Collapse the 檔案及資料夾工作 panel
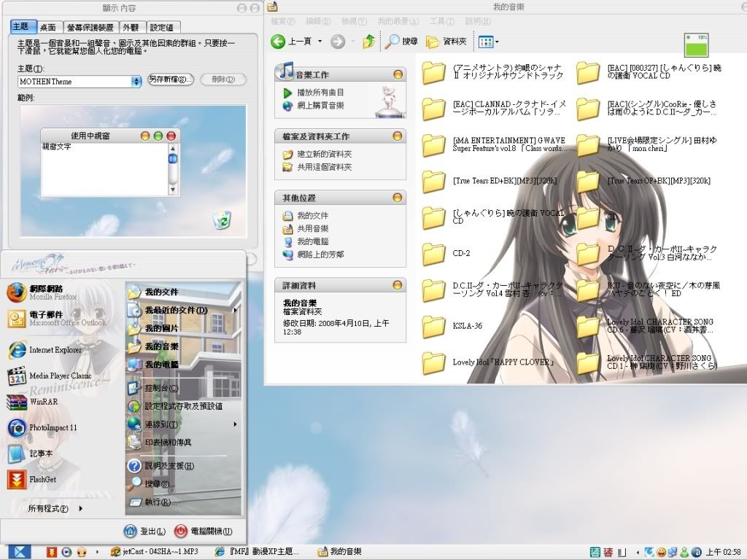The image size is (747, 560). point(397,136)
